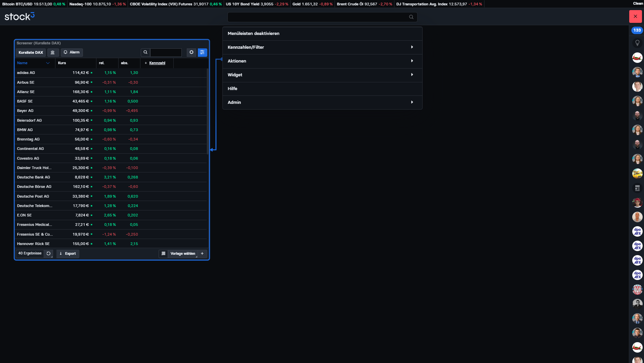Viewport: 644px width, 363px height.
Task: Open the yellow car thumbnail in sidebar
Action: click(637, 174)
